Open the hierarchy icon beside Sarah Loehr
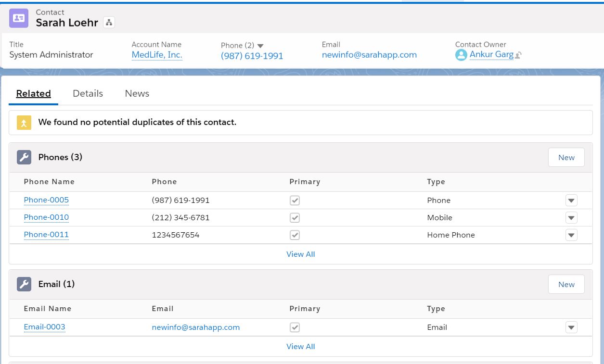Viewport: 604px width, 364px height. point(109,22)
